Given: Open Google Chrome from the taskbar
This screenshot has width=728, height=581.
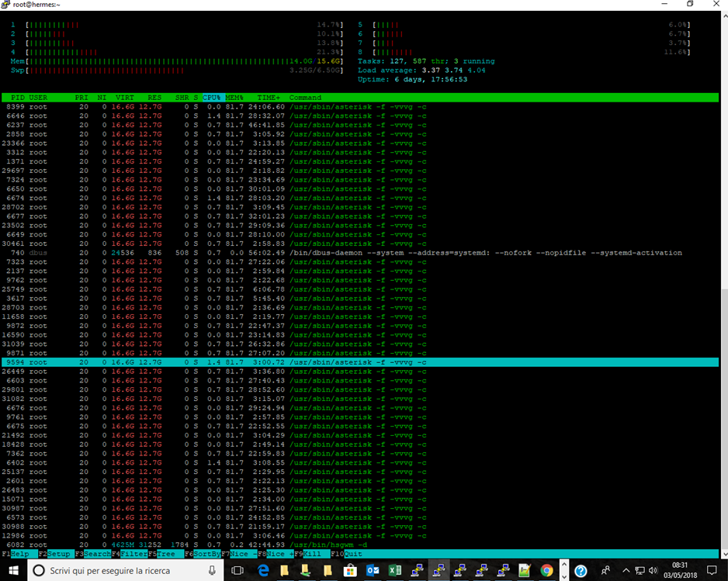Looking at the screenshot, I should (546, 570).
